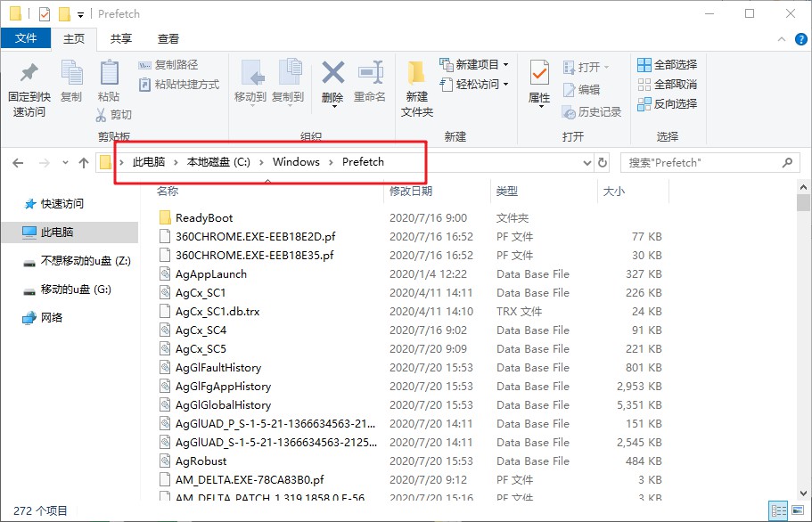812x522 pixels.
Task: Switch to large icons view in status bar
Action: (798, 511)
